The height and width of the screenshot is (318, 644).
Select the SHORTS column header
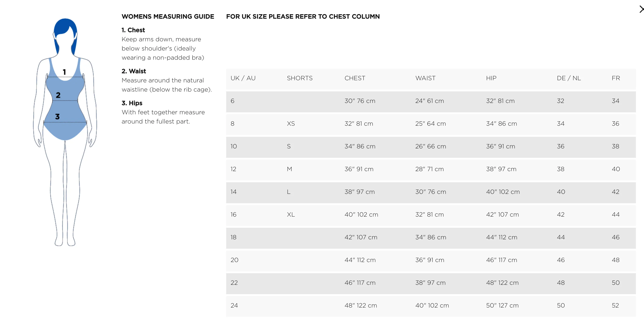(x=300, y=78)
